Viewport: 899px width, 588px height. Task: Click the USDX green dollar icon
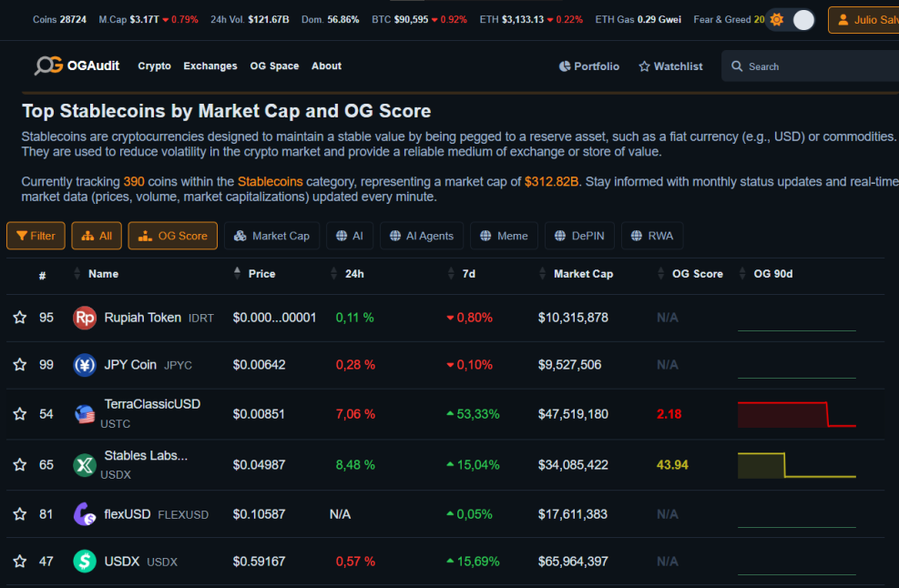pos(85,561)
